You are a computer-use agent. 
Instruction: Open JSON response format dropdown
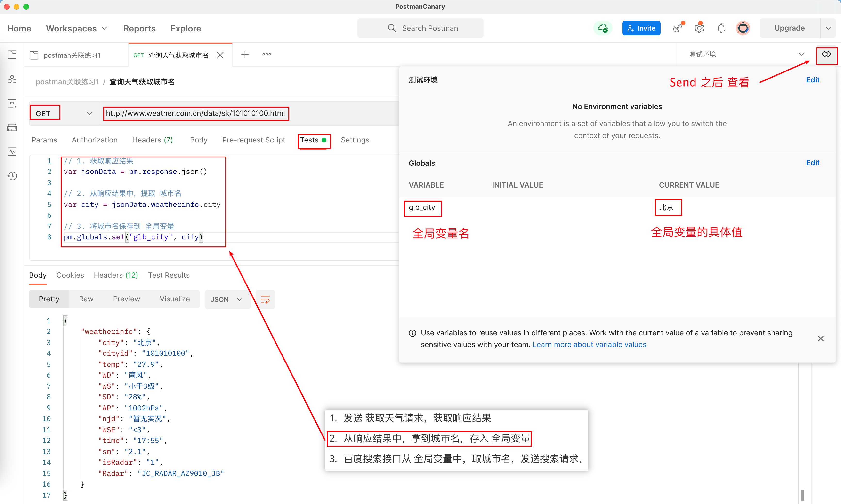pyautogui.click(x=227, y=299)
